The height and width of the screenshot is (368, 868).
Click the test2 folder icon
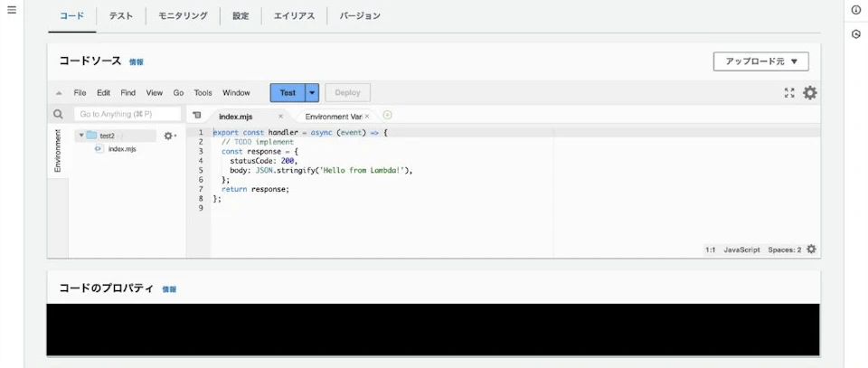[91, 136]
